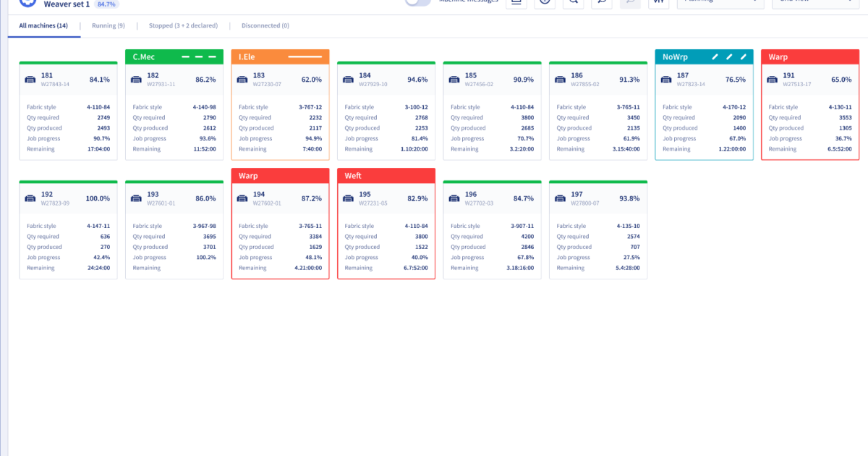The height and width of the screenshot is (456, 868).
Task: Click the loom icon on machine 195
Action: click(x=349, y=198)
